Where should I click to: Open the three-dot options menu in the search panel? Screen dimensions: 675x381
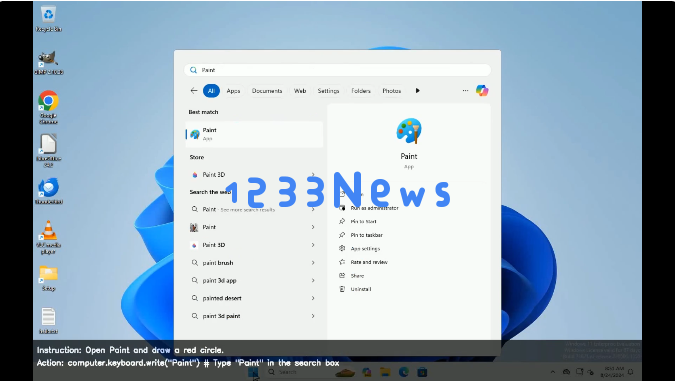pos(465,90)
